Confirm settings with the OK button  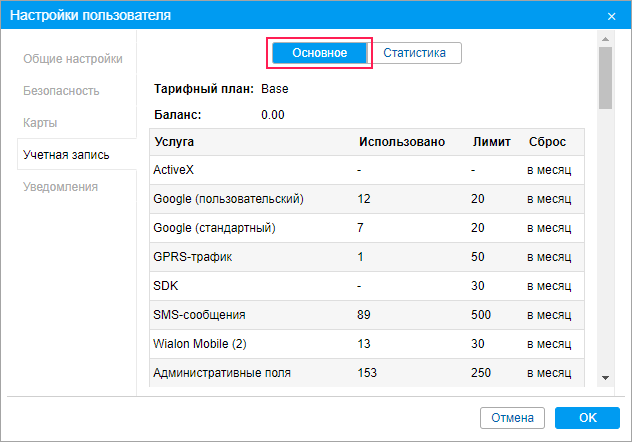(x=587, y=417)
